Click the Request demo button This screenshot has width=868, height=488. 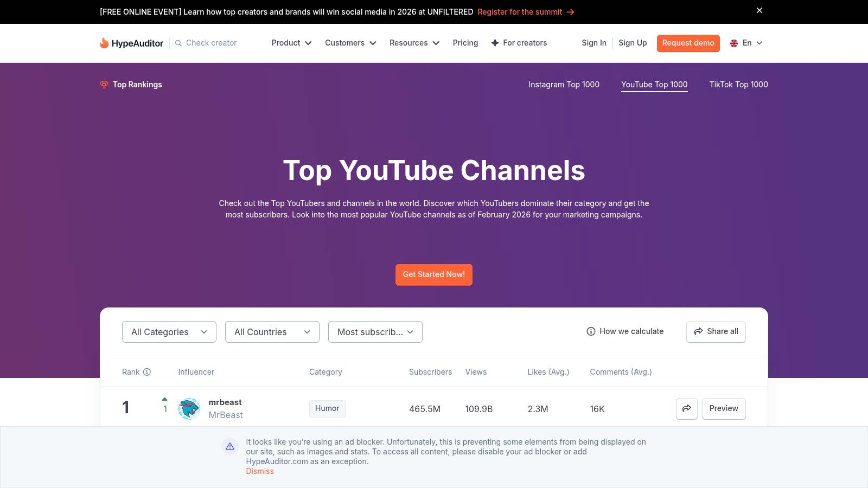(x=688, y=43)
